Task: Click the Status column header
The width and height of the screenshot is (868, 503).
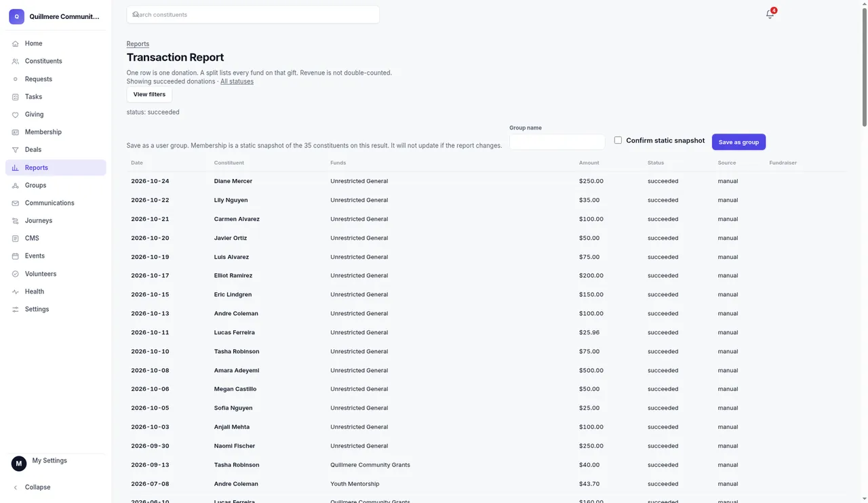Action: pos(656,163)
